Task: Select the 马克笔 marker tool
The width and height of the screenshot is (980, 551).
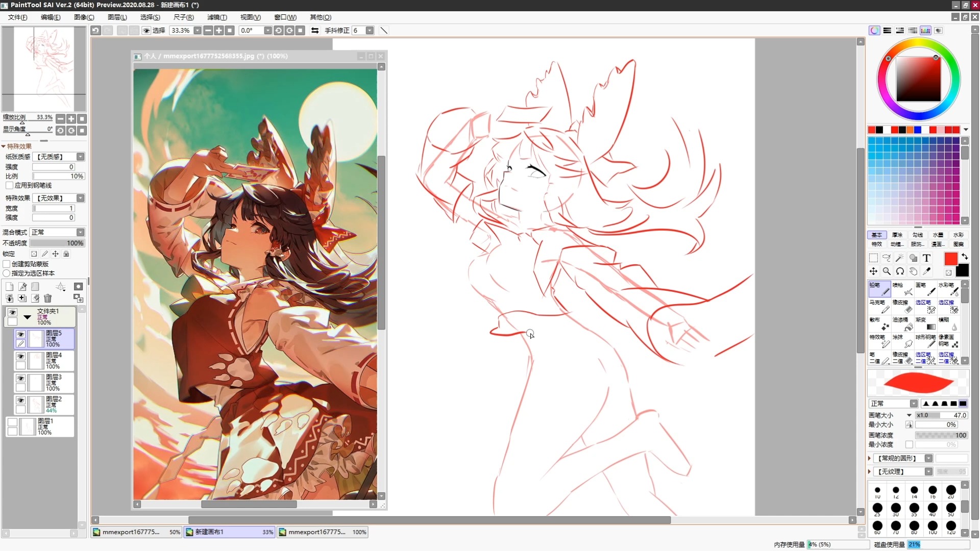Action: [879, 306]
